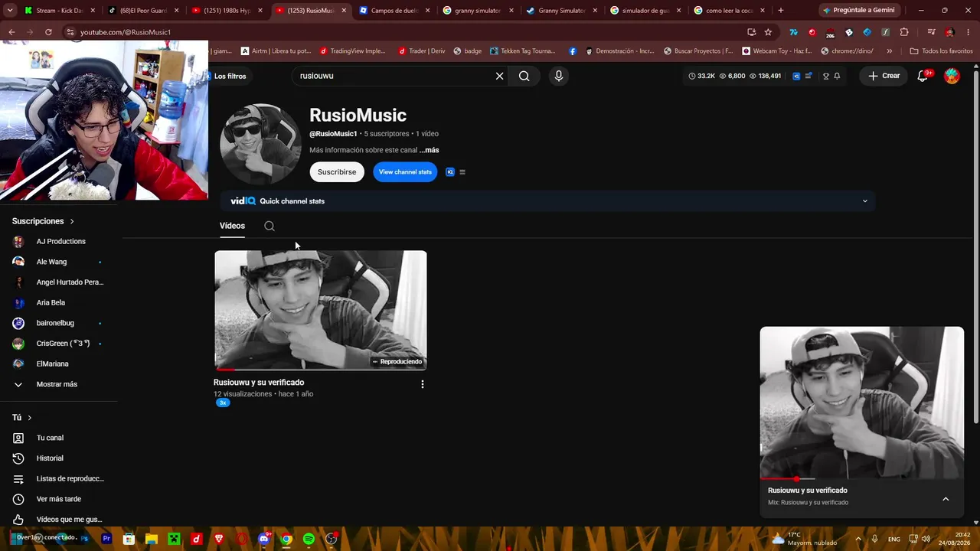Open the Todos los favoritos bookmarks folder

941,51
